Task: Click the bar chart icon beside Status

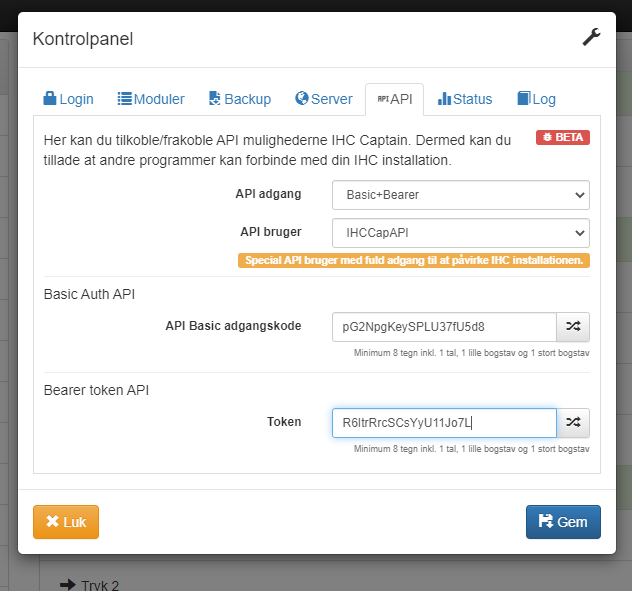Action: (x=444, y=98)
